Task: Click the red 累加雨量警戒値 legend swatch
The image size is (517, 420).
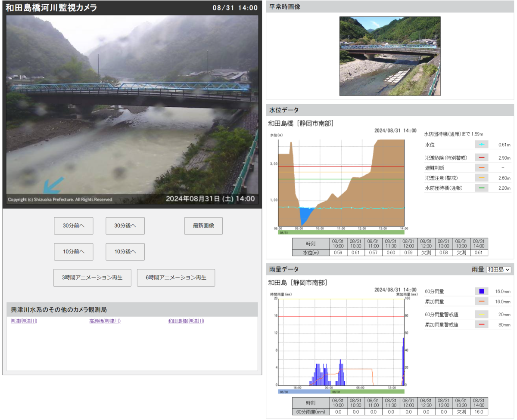Action: click(x=482, y=324)
